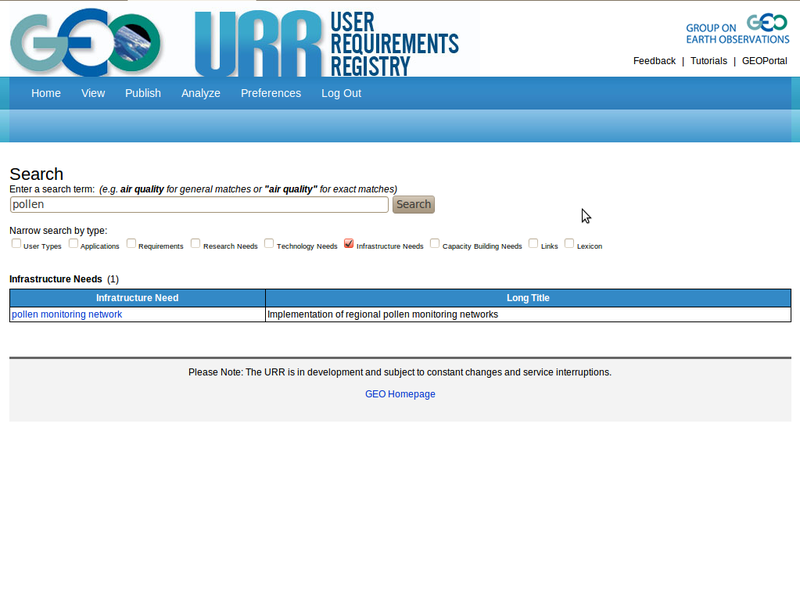Viewport: 800px width, 589px height.
Task: Tick the Lexicon checkbox
Action: coord(569,243)
